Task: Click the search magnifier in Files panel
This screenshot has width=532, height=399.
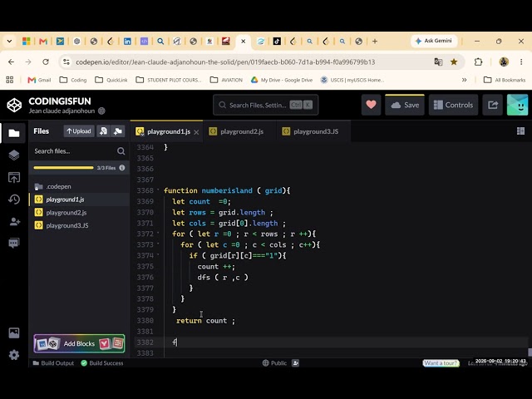Action: point(121,151)
